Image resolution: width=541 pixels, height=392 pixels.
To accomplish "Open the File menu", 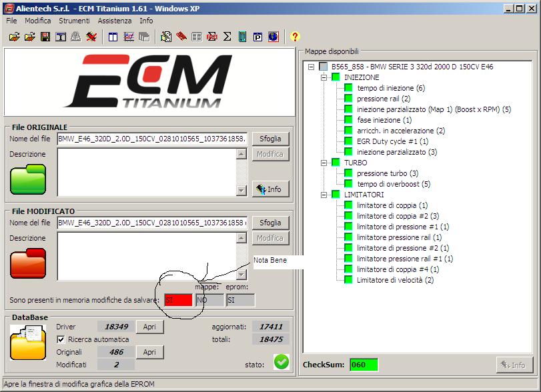I will pyautogui.click(x=11, y=21).
